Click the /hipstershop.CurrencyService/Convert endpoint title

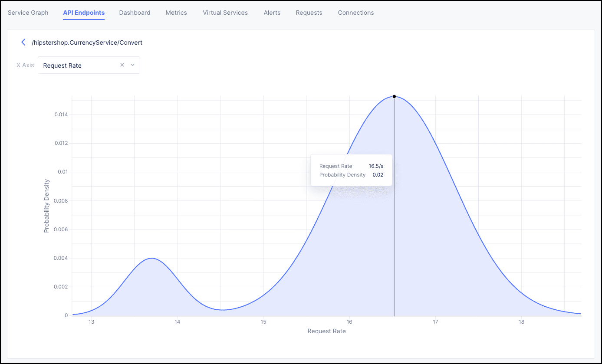click(x=87, y=43)
